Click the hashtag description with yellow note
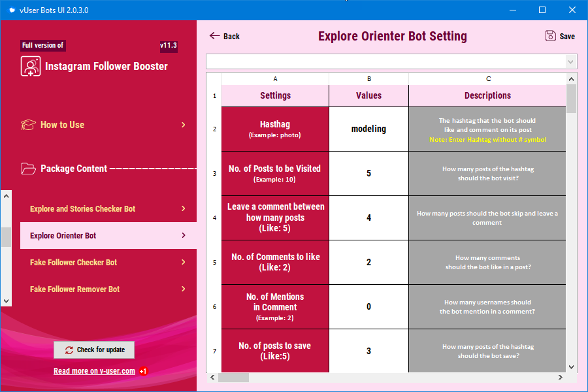The height and width of the screenshot is (392, 588). pyautogui.click(x=487, y=129)
